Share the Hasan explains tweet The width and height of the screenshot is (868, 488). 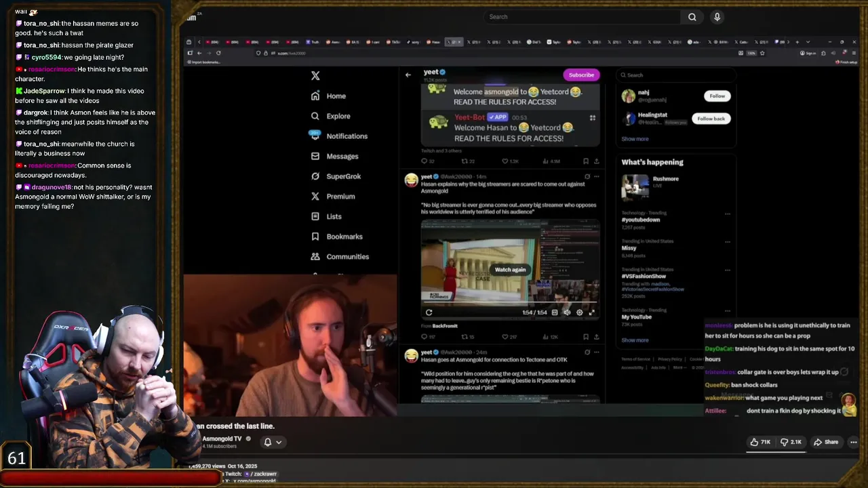(597, 337)
